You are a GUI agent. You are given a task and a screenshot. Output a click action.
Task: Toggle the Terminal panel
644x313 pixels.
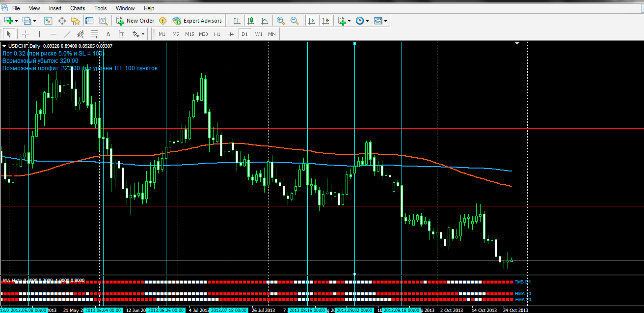pyautogui.click(x=89, y=21)
